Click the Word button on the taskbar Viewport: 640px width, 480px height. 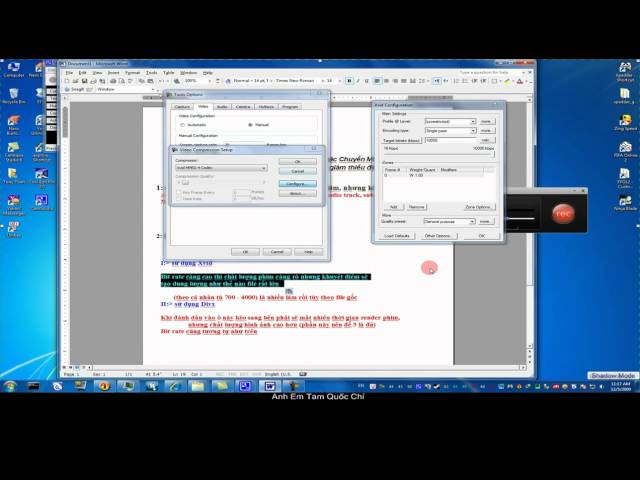pos(270,386)
